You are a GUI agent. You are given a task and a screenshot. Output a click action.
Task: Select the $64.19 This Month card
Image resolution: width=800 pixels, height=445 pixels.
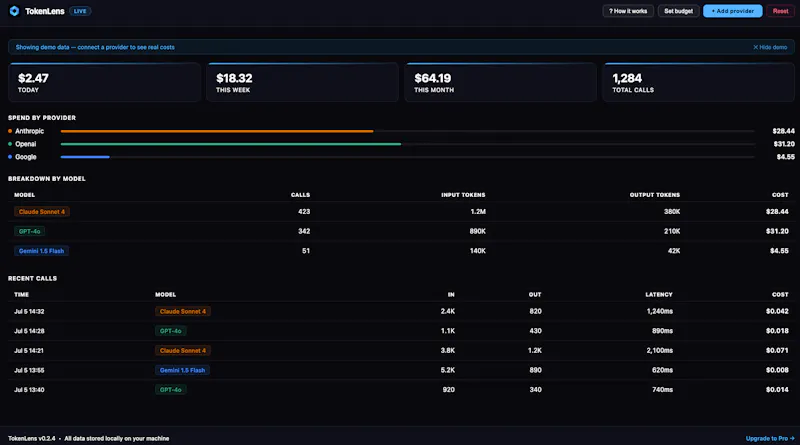click(501, 82)
